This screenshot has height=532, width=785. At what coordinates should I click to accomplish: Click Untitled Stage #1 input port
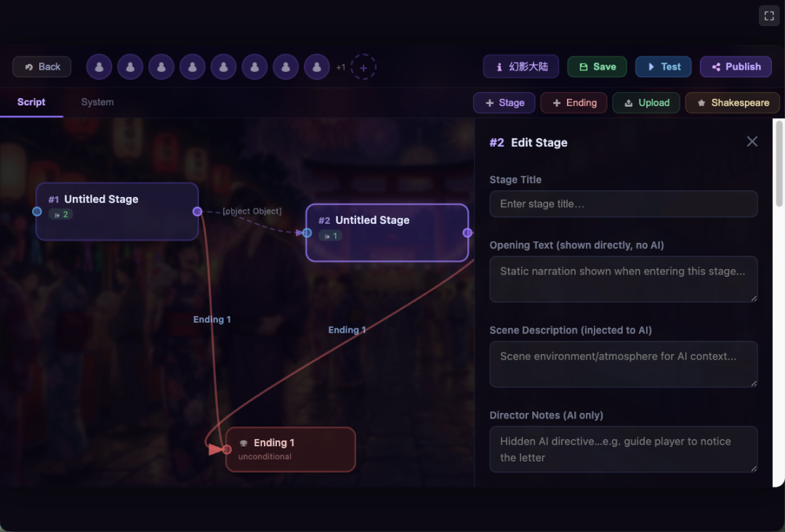click(37, 211)
